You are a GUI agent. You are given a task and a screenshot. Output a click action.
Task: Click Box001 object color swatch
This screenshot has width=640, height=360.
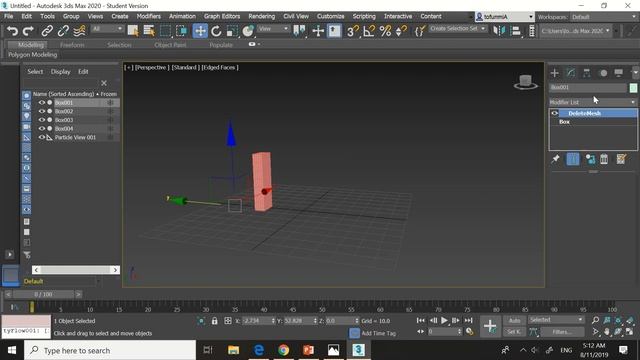pyautogui.click(x=633, y=87)
